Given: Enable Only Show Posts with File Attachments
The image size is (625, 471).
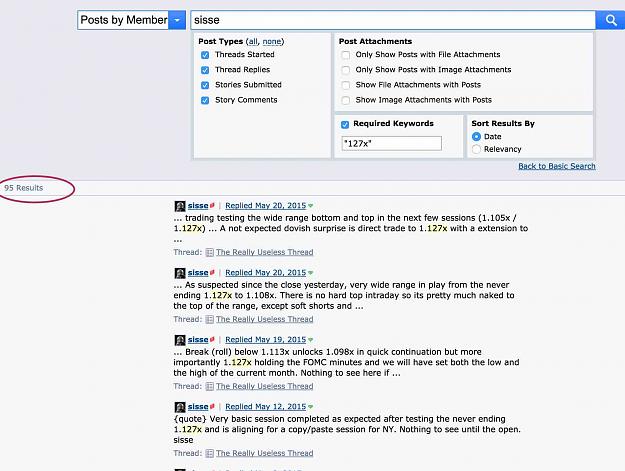Looking at the screenshot, I should coord(346,55).
